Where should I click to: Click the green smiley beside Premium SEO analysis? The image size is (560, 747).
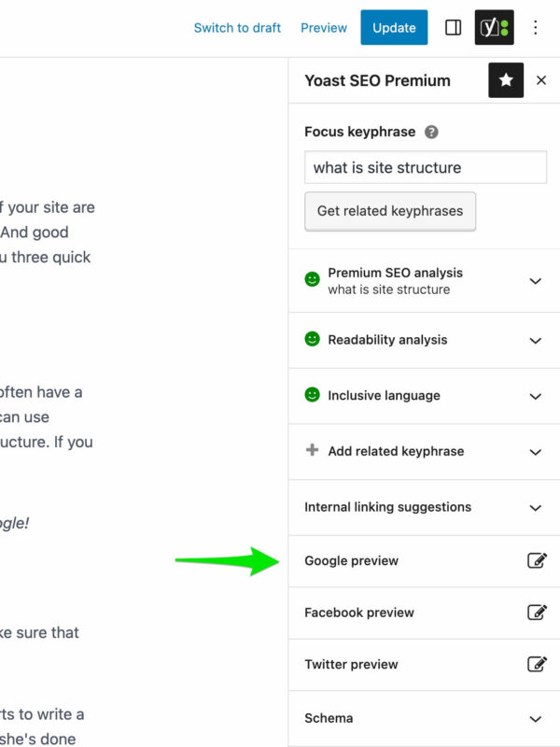pos(311,280)
